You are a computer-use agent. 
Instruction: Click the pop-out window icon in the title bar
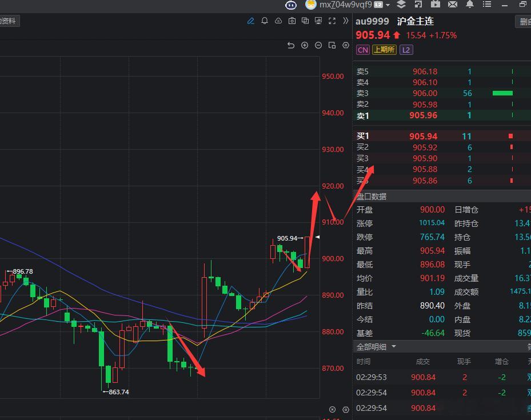418,4
